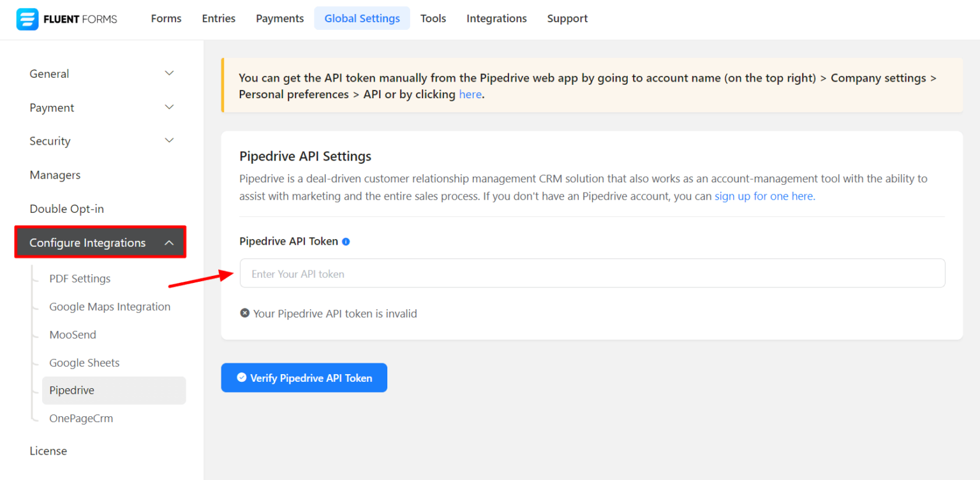Click the error icon beside invalid token message

[x=245, y=313]
